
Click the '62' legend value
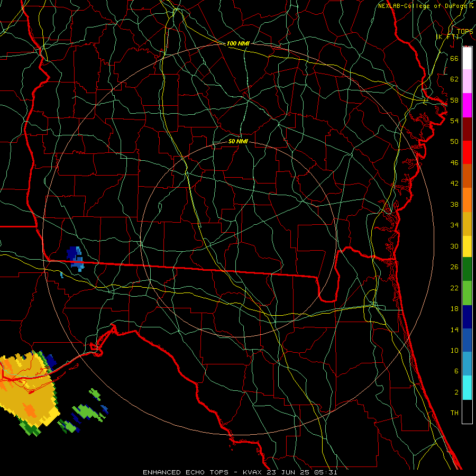pyautogui.click(x=454, y=79)
